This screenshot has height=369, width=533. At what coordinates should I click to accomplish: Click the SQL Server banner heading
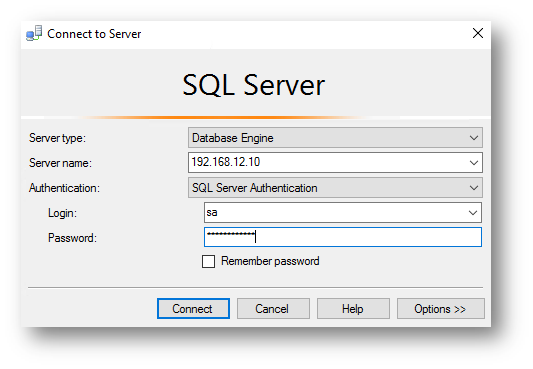[x=254, y=85]
